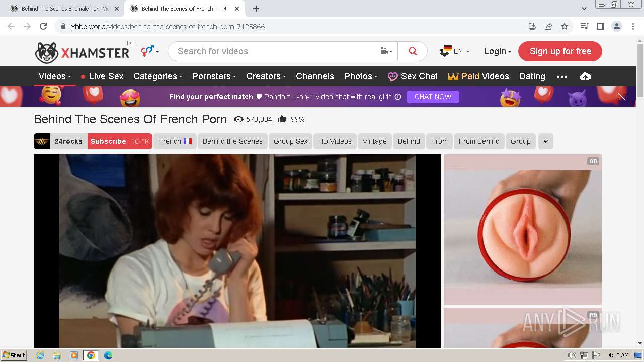Screen dimensions: 644x362
Task: Expand the Pornstars menu
Action: click(x=214, y=76)
